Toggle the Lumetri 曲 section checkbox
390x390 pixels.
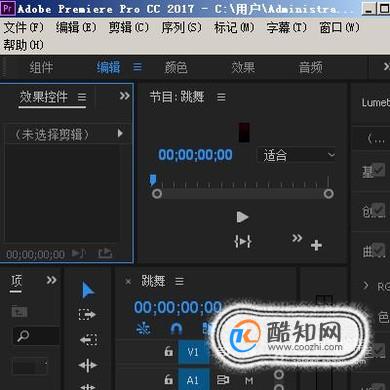[379, 250]
